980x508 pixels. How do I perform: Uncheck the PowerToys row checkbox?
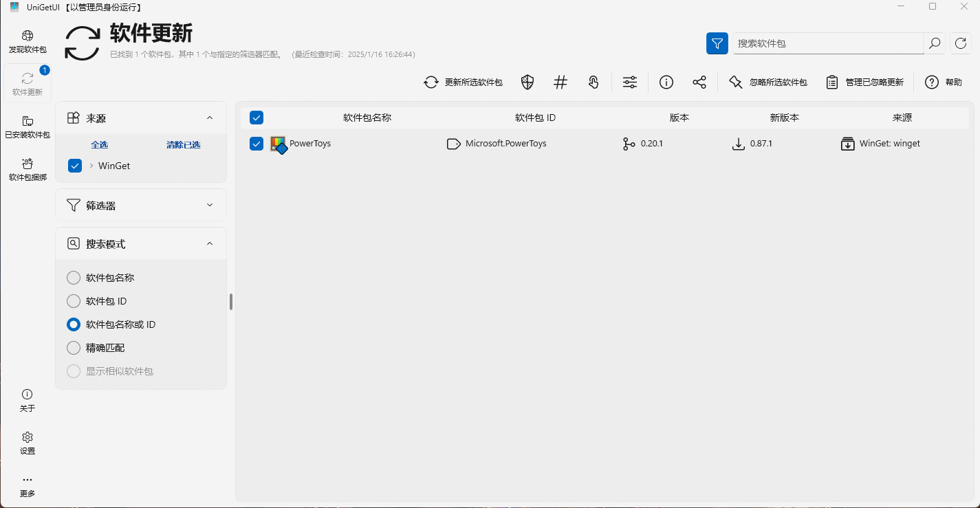point(257,144)
